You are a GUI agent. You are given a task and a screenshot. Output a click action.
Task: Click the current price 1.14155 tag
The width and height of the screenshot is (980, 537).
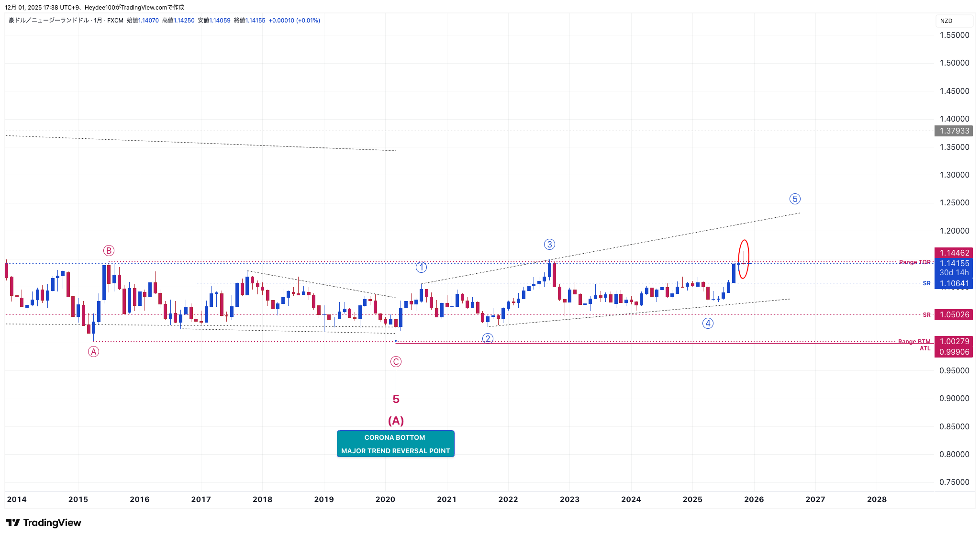(954, 263)
